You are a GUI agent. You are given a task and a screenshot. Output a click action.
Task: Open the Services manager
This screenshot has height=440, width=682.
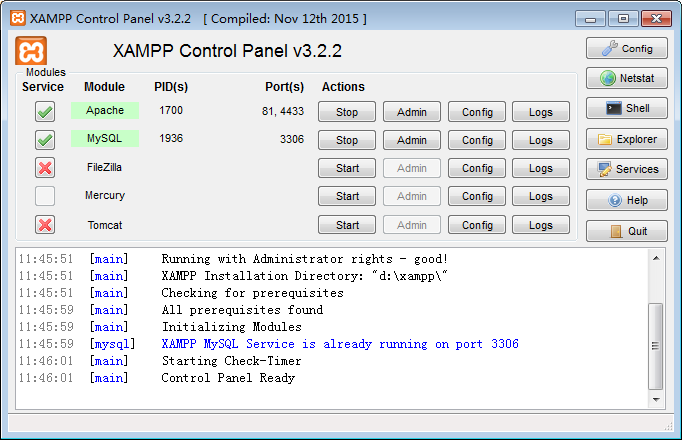(626, 169)
